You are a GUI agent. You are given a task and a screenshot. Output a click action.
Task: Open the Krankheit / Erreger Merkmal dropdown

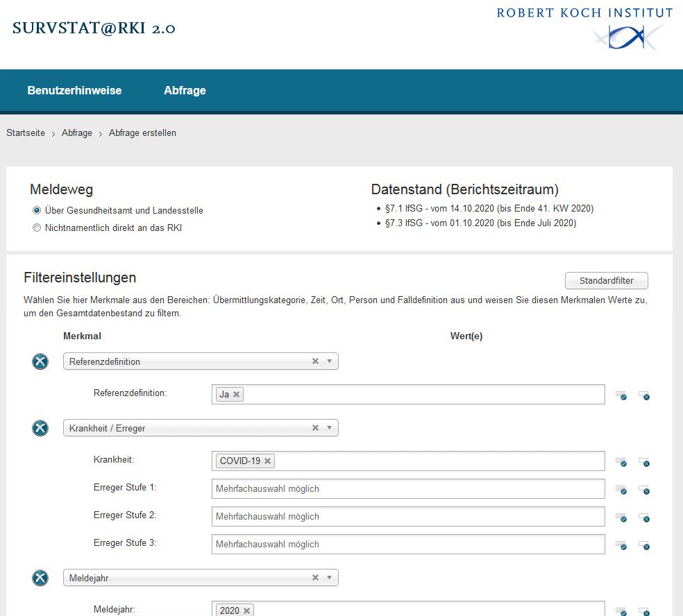[x=201, y=428]
